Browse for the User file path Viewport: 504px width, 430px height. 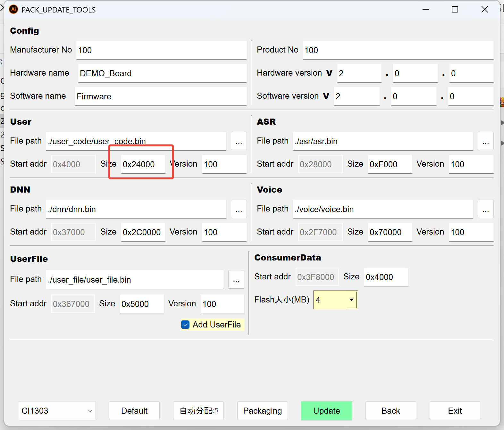click(x=239, y=141)
